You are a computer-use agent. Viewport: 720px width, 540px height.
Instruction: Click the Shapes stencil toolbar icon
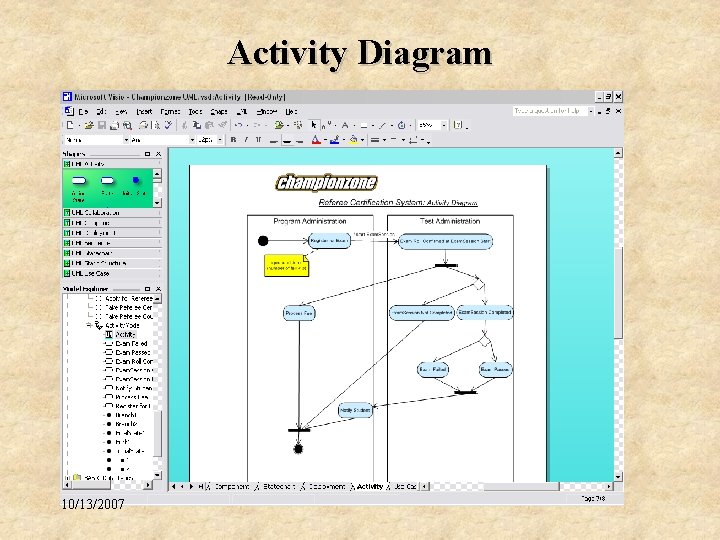pos(278,125)
